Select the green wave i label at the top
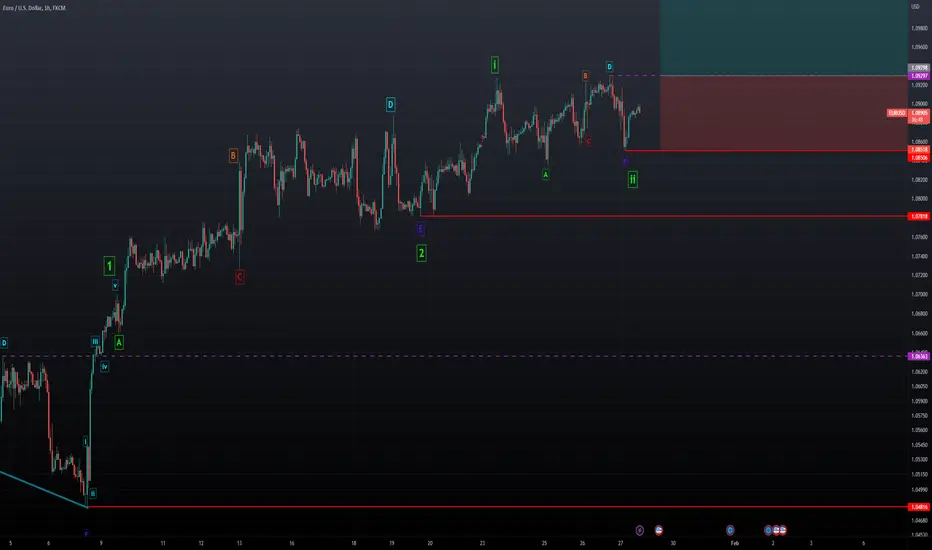 pyautogui.click(x=495, y=64)
